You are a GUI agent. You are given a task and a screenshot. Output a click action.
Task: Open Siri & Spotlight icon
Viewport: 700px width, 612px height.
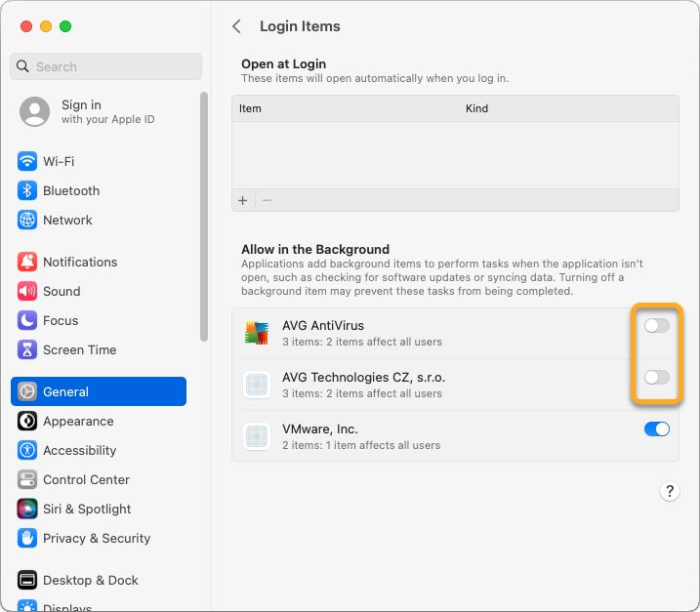pyautogui.click(x=27, y=509)
